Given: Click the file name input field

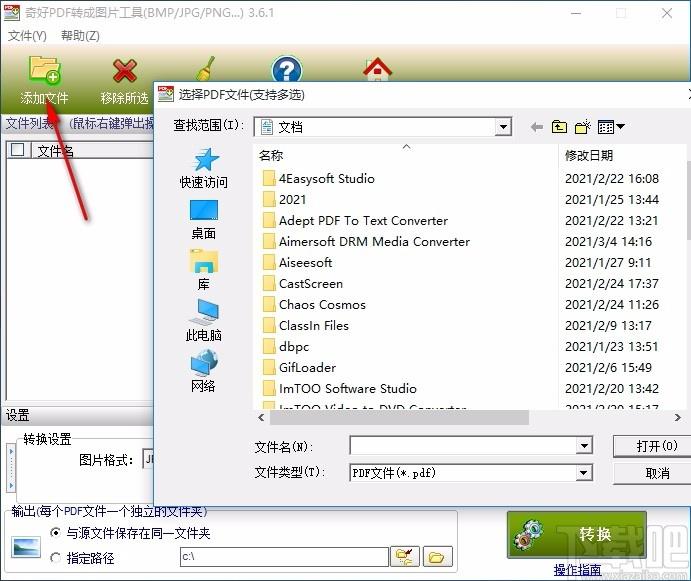Looking at the screenshot, I should pos(463,446).
